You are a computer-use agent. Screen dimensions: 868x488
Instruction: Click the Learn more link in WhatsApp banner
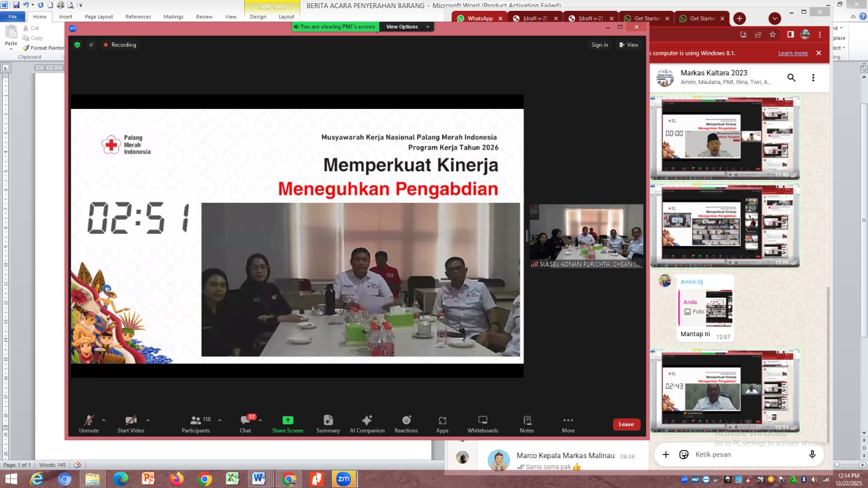(793, 53)
